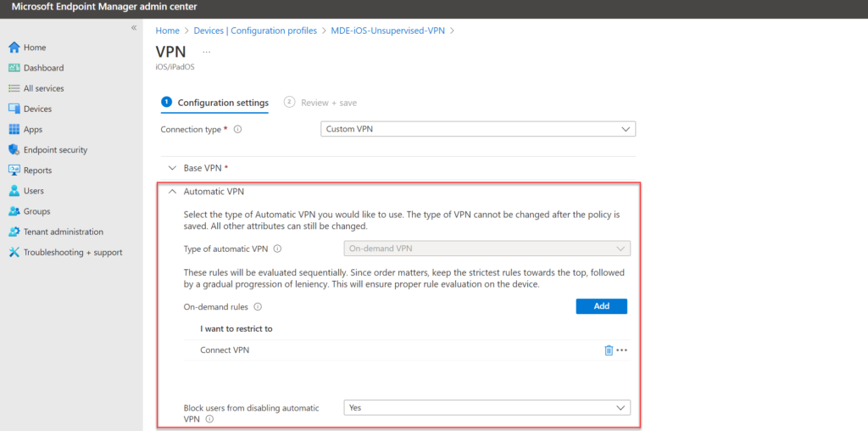Open the Reports sidebar icon
868x431 pixels.
tap(14, 171)
